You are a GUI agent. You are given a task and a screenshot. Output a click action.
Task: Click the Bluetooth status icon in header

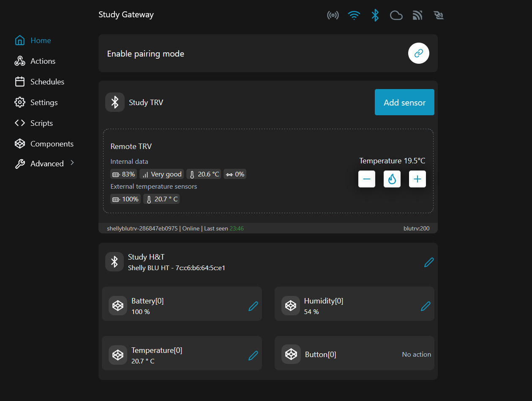pos(375,16)
